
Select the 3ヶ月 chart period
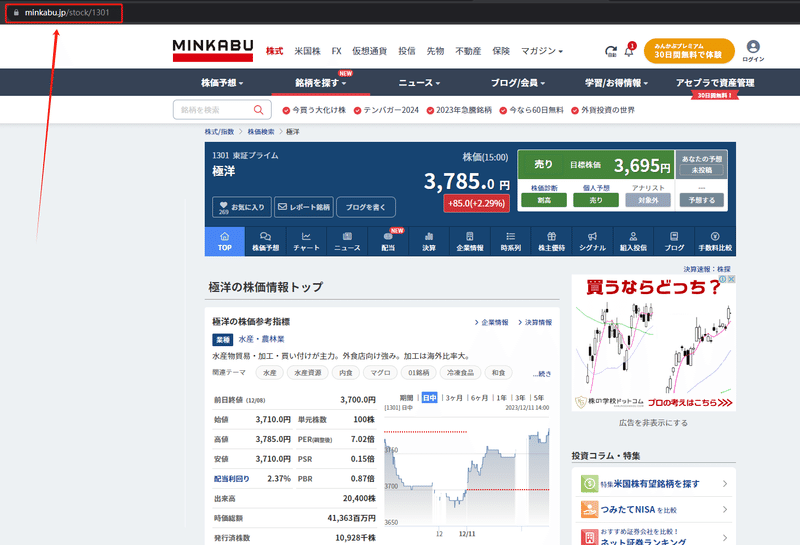point(454,398)
